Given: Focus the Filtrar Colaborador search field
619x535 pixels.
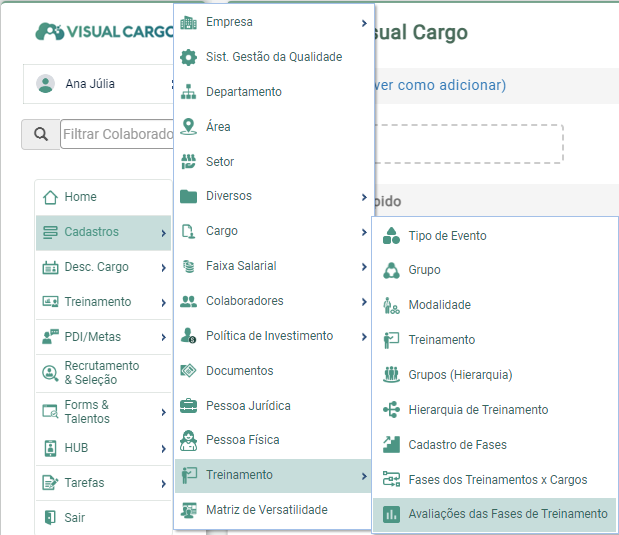Looking at the screenshot, I should point(117,134).
